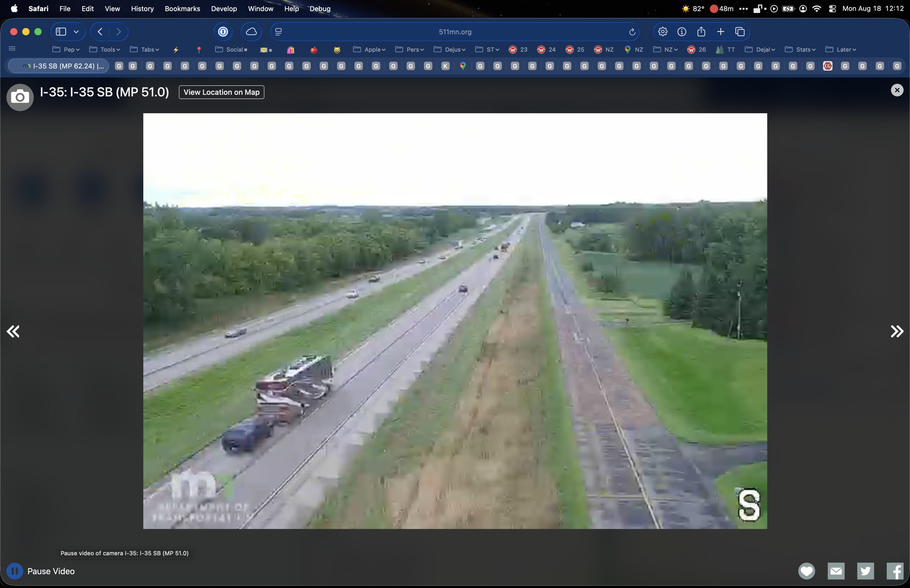The width and height of the screenshot is (910, 588).
Task: Click the Wi-Fi status icon
Action: click(817, 8)
